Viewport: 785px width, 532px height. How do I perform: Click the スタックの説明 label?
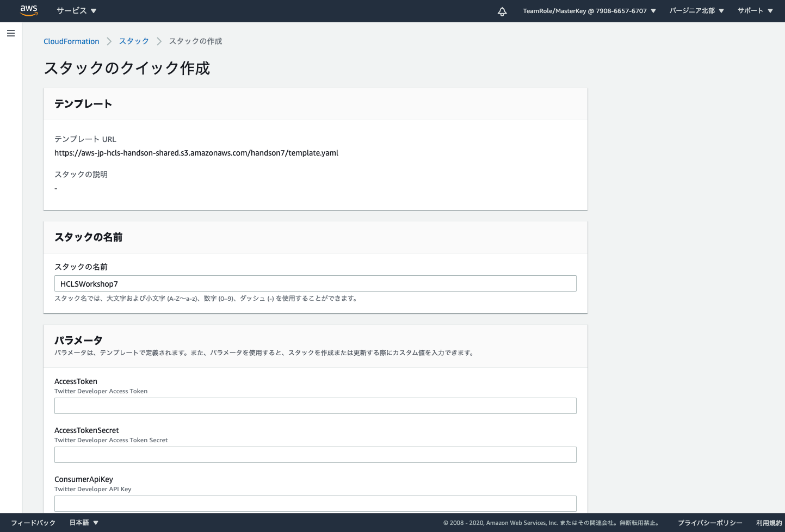tap(81, 175)
